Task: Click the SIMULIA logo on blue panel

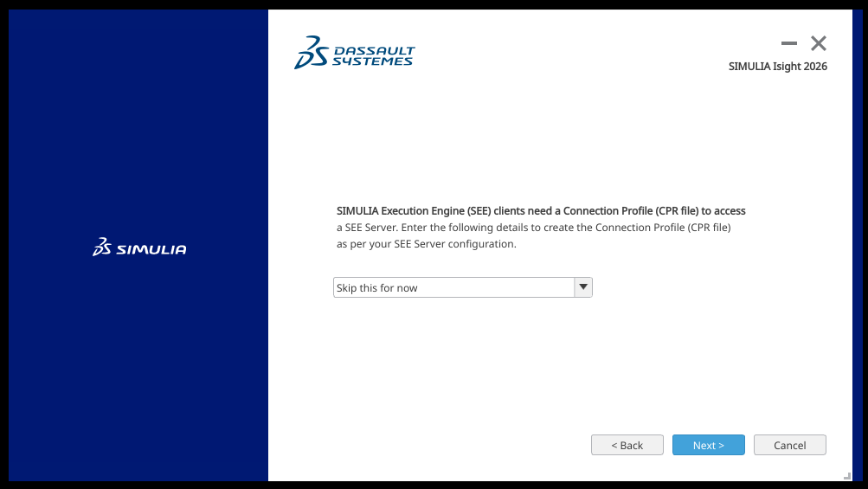Action: coord(139,247)
